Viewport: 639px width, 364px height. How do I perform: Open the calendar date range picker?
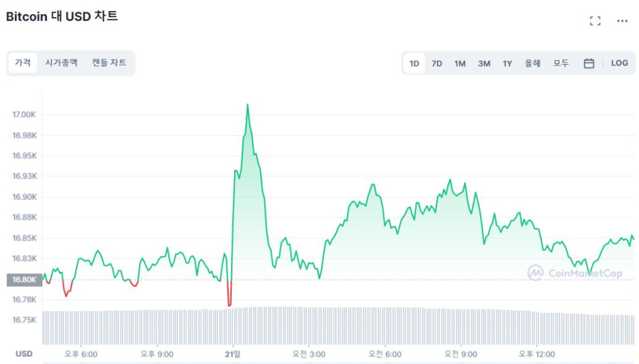coord(588,64)
